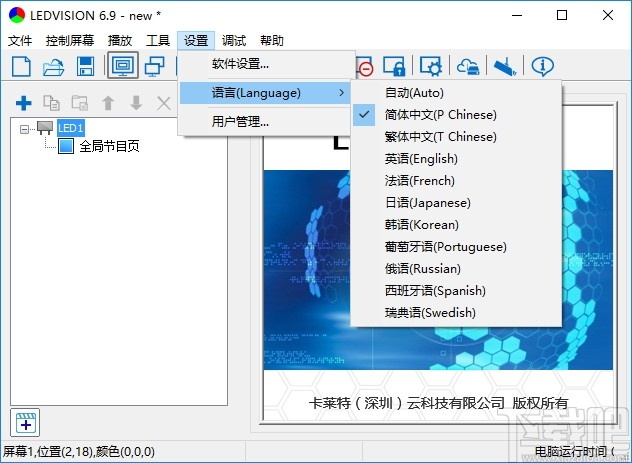Open the information bubble icon
The image size is (632, 463).
click(542, 66)
